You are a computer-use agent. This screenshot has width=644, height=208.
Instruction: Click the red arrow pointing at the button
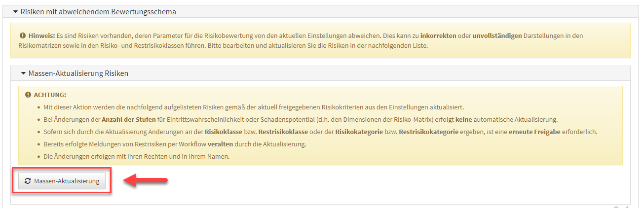click(145, 181)
